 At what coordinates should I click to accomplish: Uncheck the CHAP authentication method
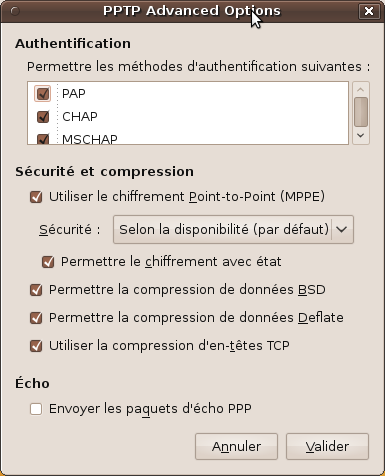click(x=43, y=117)
